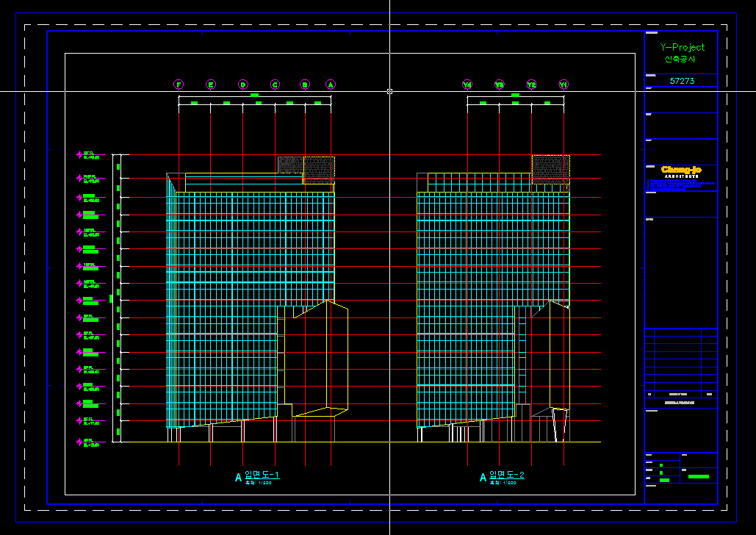Click the 입면도-1 drawing title
This screenshot has width=756, height=535.
[x=262, y=475]
